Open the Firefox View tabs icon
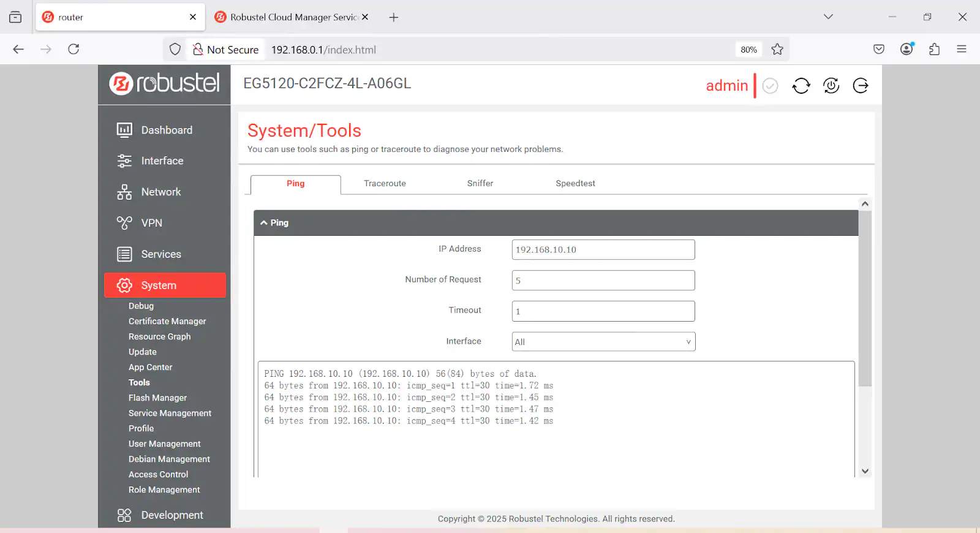Screen dimensions: 980x533 pos(15,17)
